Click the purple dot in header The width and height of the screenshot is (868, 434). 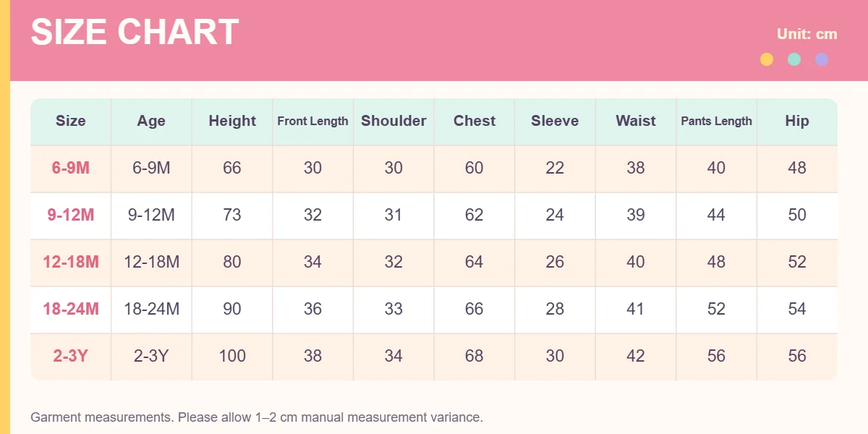point(822,59)
